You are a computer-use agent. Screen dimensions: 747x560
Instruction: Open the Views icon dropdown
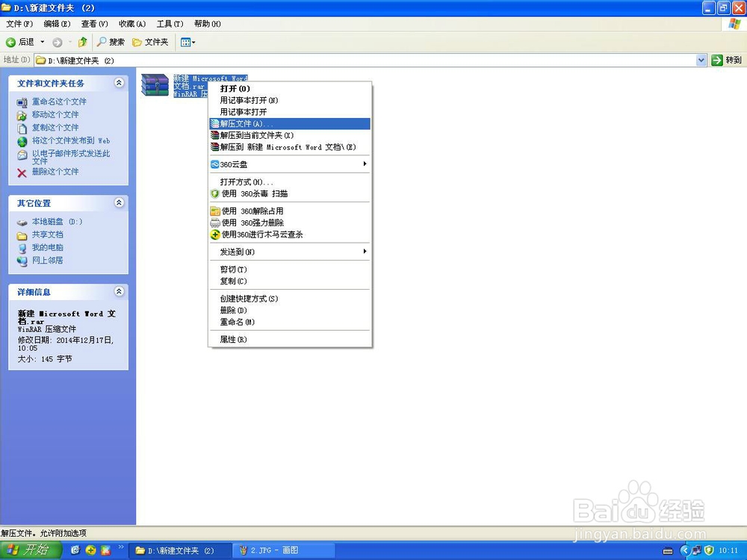[x=187, y=43]
